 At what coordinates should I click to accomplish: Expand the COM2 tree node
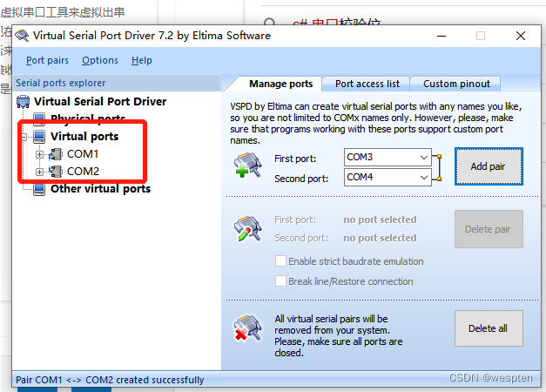tap(39, 172)
